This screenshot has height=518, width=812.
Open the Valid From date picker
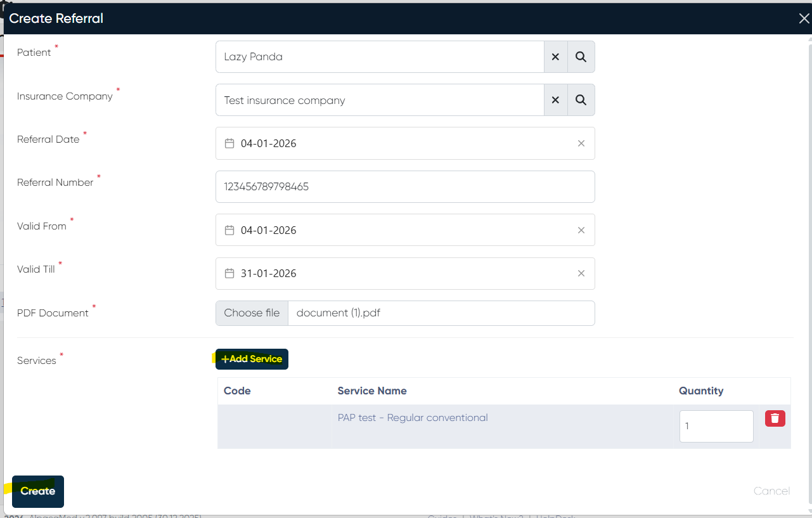230,230
